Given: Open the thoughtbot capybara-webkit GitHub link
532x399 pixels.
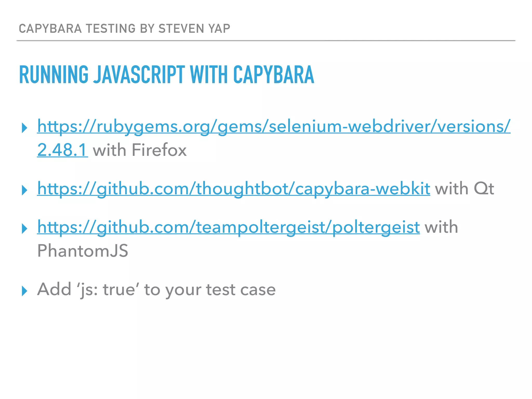Looking at the screenshot, I should [234, 189].
